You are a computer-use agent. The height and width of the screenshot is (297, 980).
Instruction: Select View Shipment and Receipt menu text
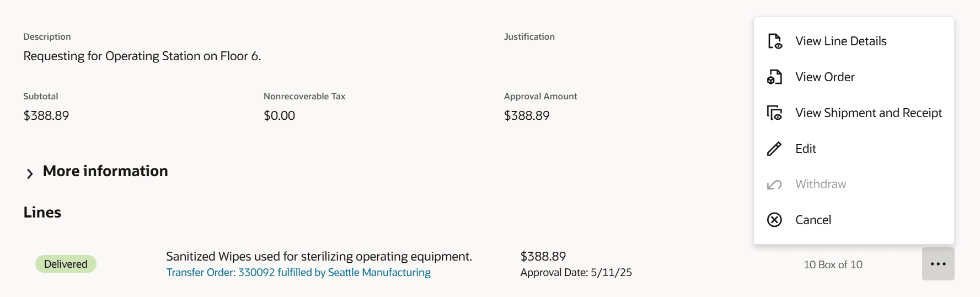point(868,113)
